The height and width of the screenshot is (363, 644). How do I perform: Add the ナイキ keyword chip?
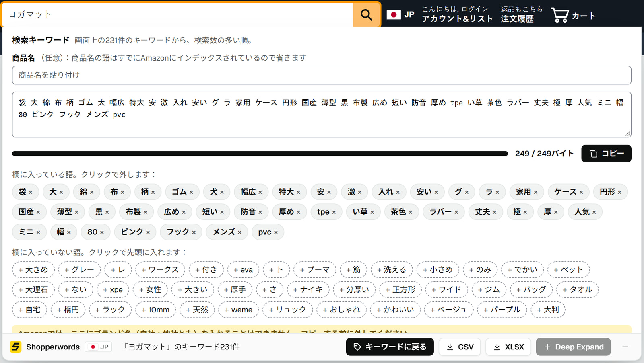pos(308,289)
